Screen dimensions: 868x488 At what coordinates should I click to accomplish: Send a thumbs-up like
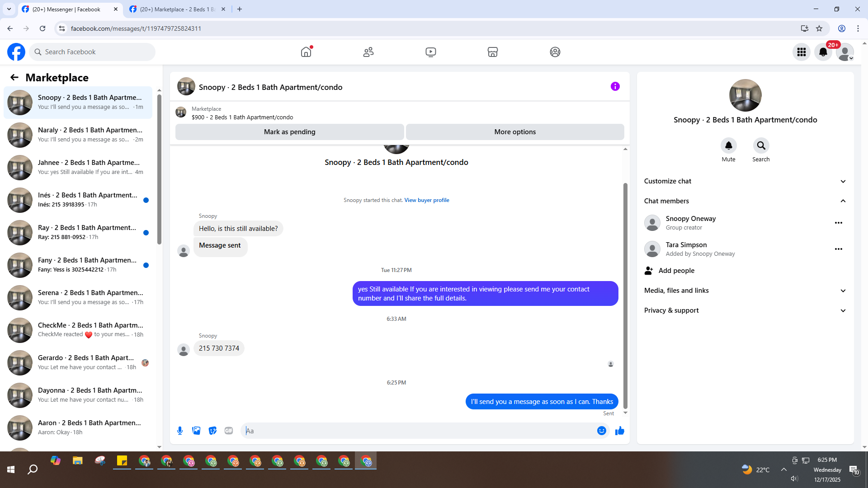(x=619, y=431)
